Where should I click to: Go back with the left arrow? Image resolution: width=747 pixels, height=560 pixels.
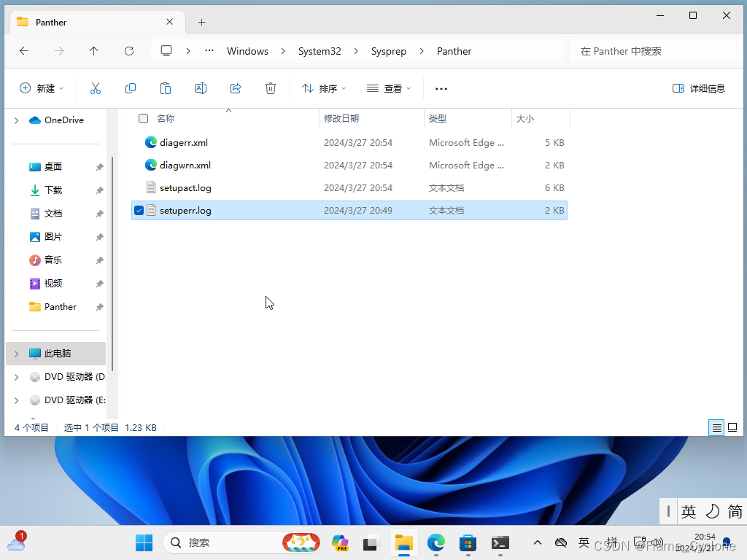coord(24,51)
